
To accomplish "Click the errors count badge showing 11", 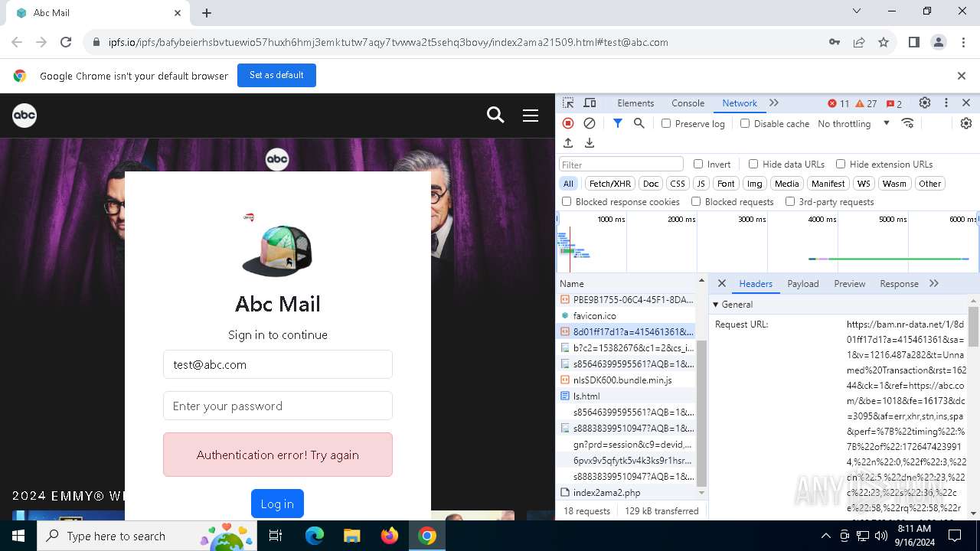I will [x=838, y=103].
